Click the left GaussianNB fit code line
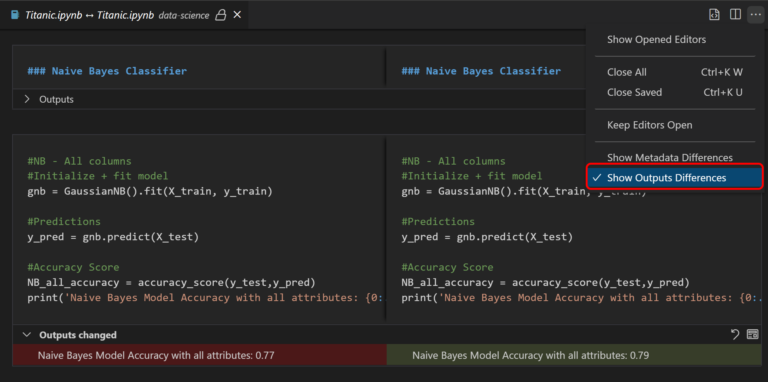The image size is (768, 382). (150, 191)
